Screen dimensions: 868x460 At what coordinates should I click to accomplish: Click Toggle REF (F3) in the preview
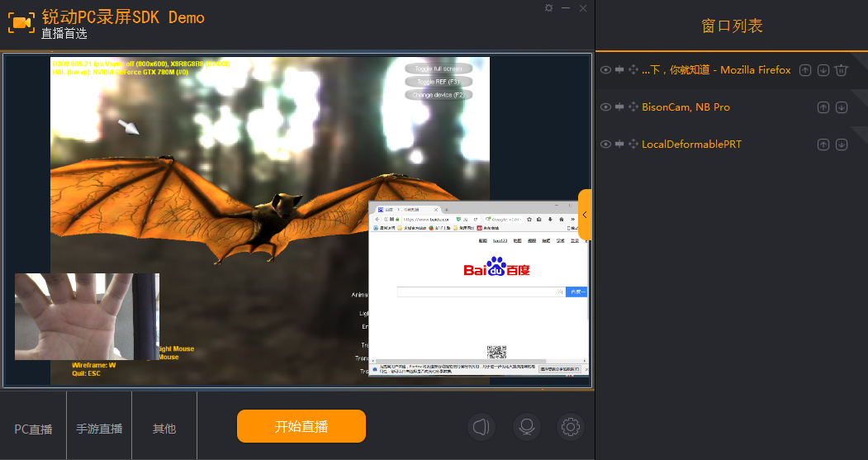tap(439, 82)
